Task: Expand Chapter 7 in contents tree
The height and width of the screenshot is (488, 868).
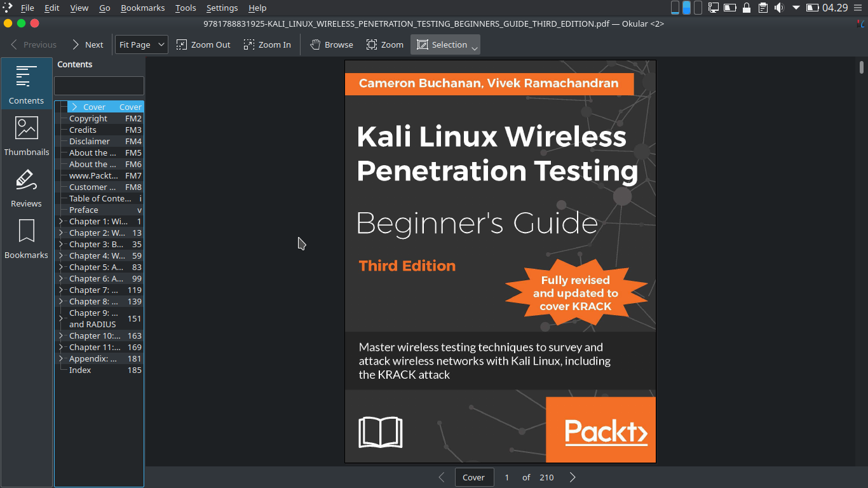Action: click(61, 290)
